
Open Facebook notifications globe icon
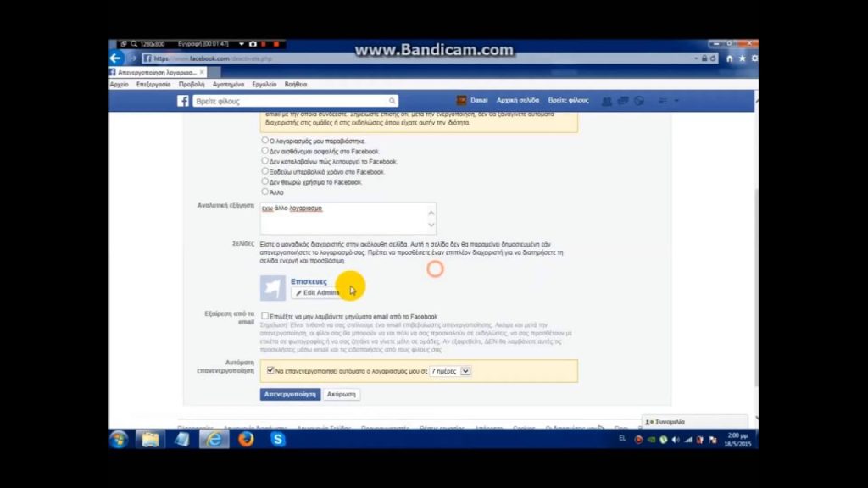[x=639, y=101]
